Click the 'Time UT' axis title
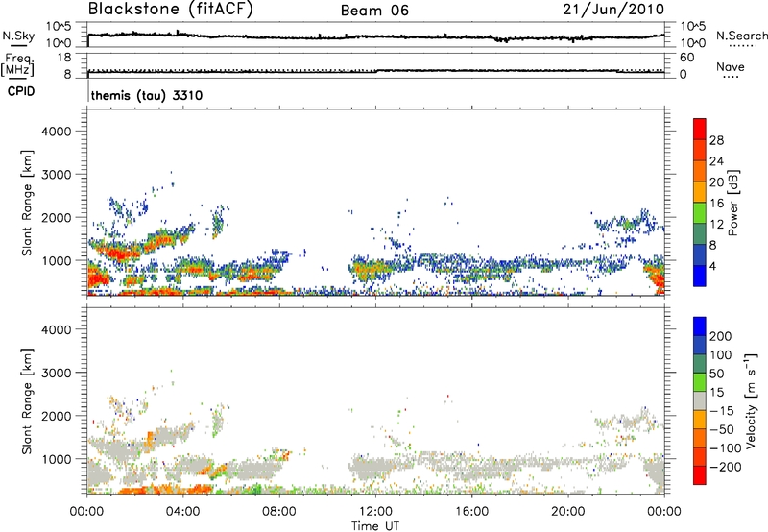The height and width of the screenshot is (532, 768). pos(375,525)
